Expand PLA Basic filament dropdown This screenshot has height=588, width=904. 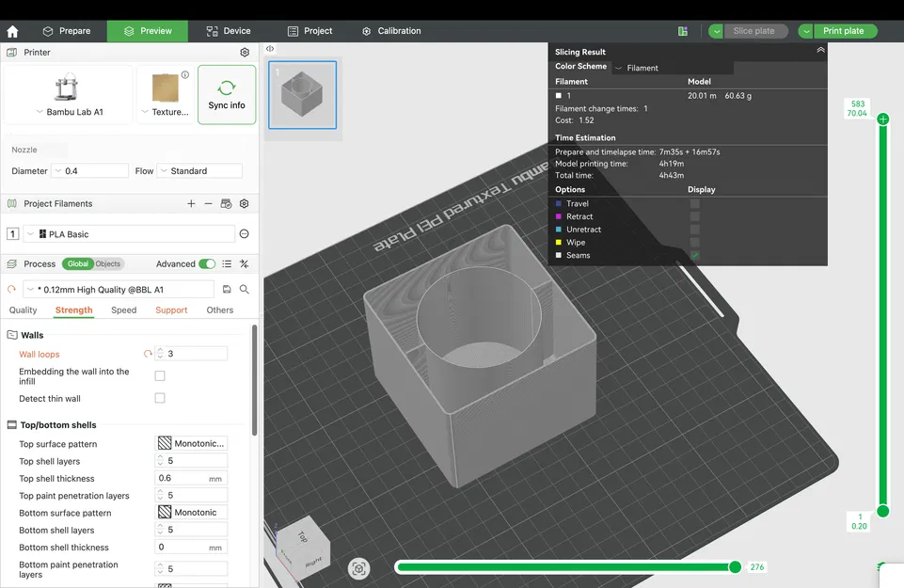128,234
